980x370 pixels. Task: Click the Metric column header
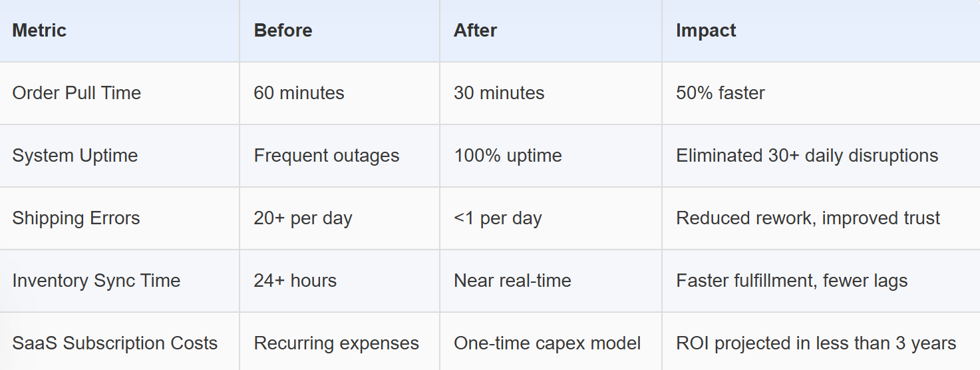point(39,31)
